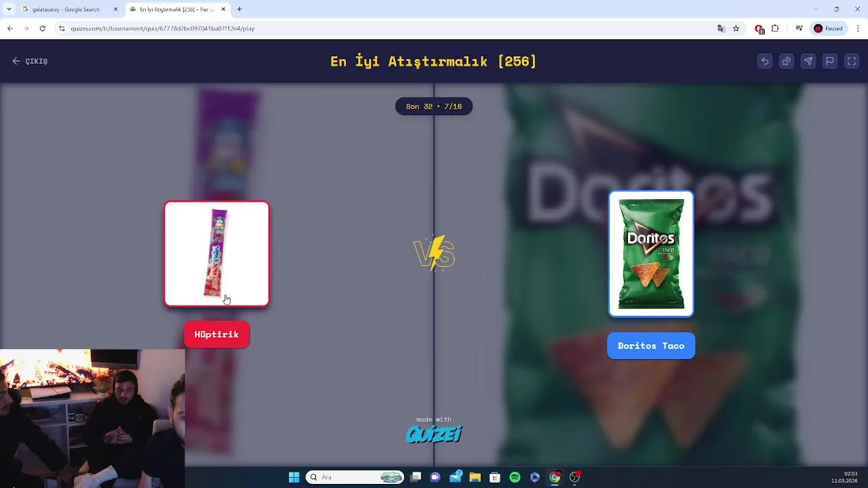Open Task View from taskbar
The image size is (868, 488).
416,477
